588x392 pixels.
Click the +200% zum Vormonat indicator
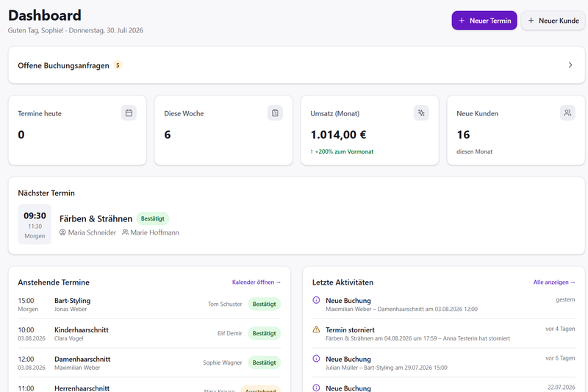[x=342, y=152]
